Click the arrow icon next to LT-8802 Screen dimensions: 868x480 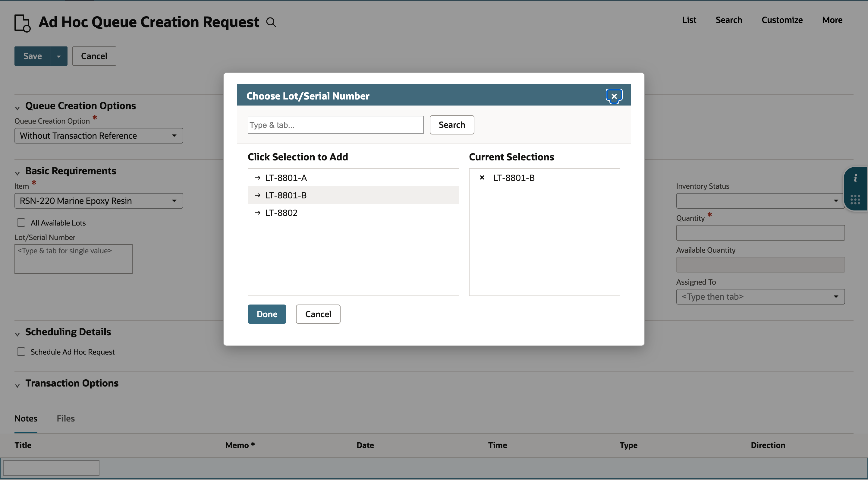pos(257,213)
